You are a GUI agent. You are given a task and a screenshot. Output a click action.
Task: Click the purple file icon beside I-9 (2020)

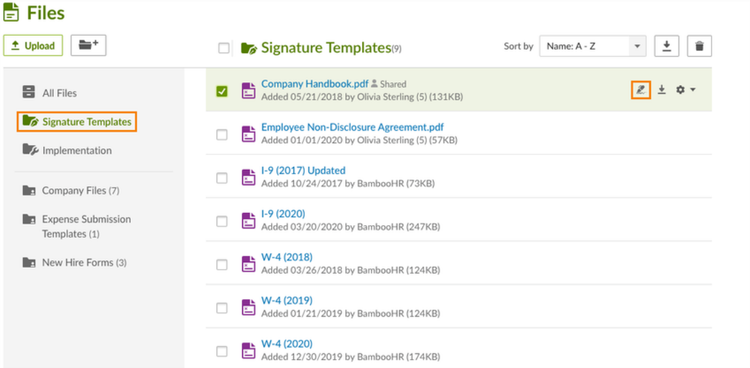tap(248, 221)
